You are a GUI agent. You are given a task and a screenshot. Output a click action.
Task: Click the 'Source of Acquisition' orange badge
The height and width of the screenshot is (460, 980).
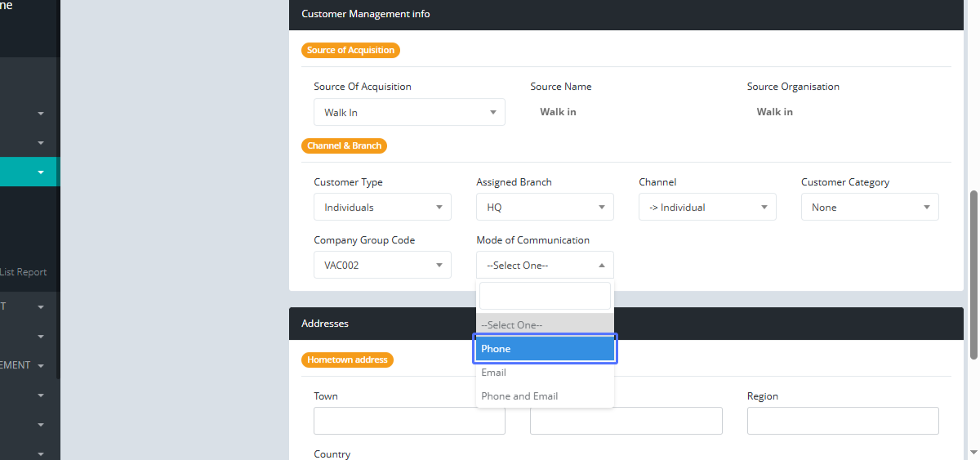[x=350, y=51]
